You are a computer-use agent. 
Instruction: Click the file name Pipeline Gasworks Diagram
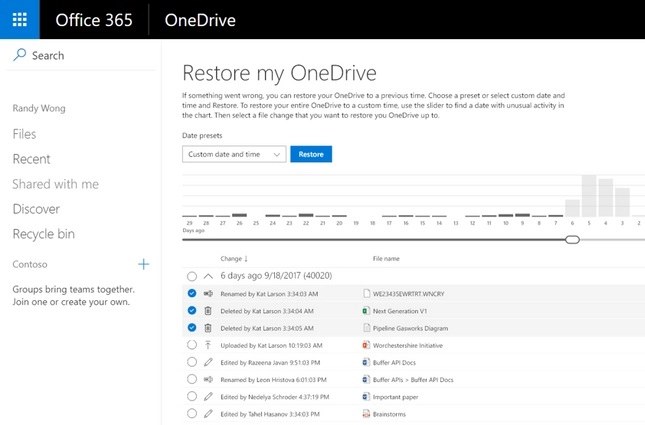[x=410, y=328]
